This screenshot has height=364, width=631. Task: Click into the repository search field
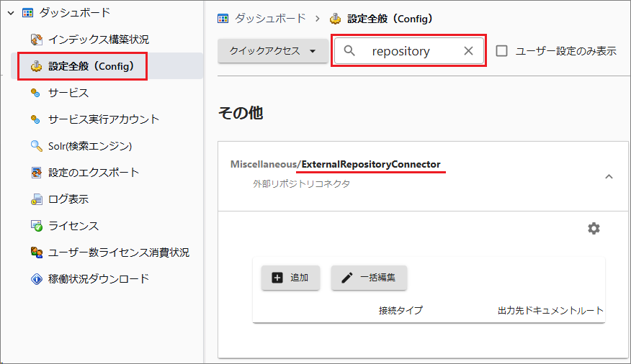(x=407, y=51)
